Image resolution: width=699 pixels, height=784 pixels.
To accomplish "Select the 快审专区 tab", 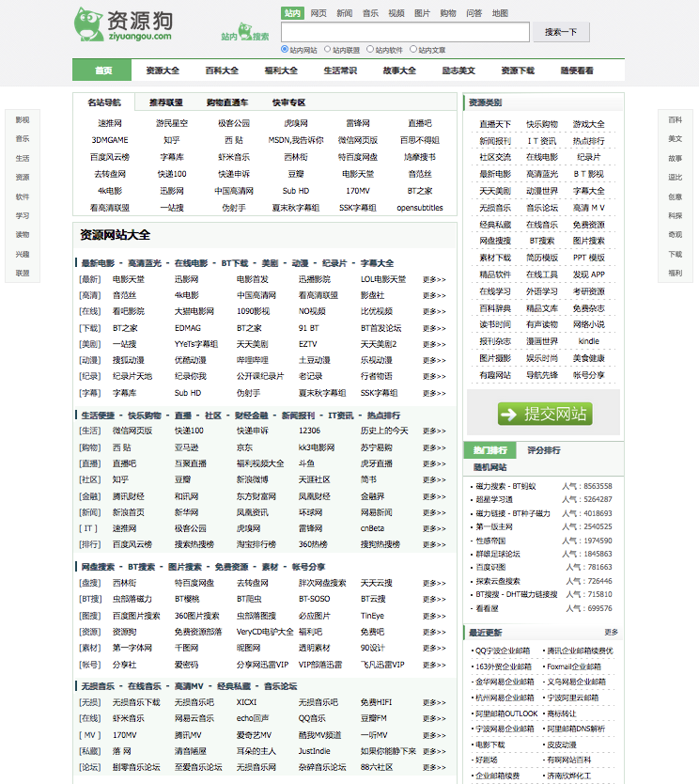I will (288, 102).
